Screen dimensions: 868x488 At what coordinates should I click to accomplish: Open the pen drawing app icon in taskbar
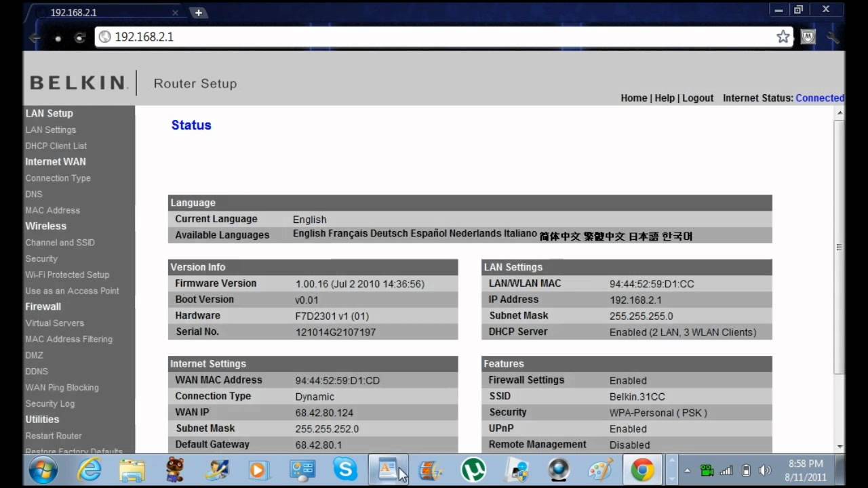coord(217,470)
